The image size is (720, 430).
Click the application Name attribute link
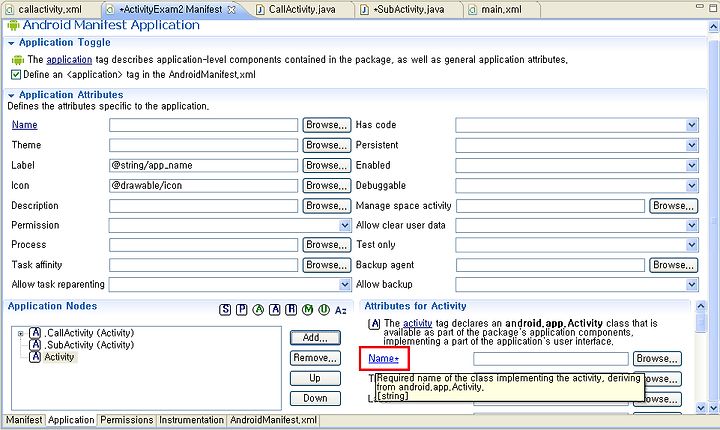24,125
